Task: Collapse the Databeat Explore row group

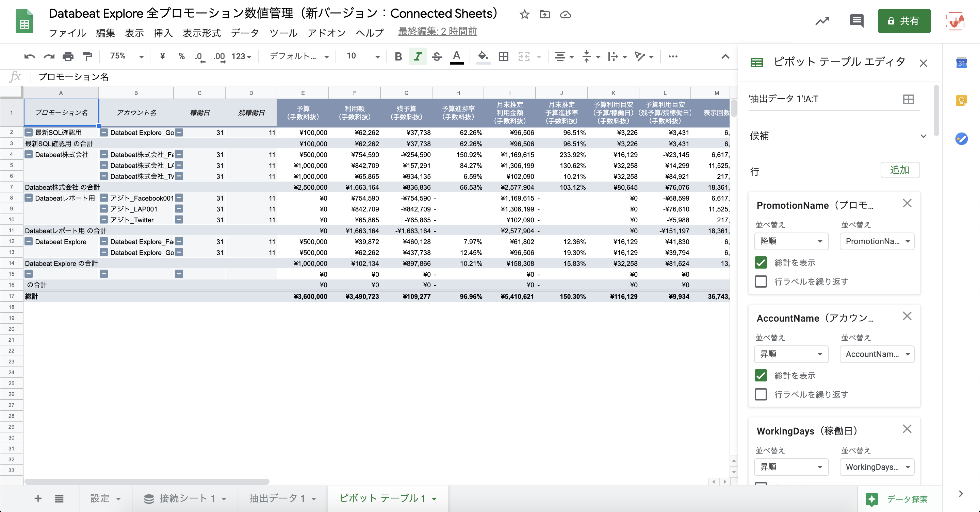Action: [x=29, y=241]
